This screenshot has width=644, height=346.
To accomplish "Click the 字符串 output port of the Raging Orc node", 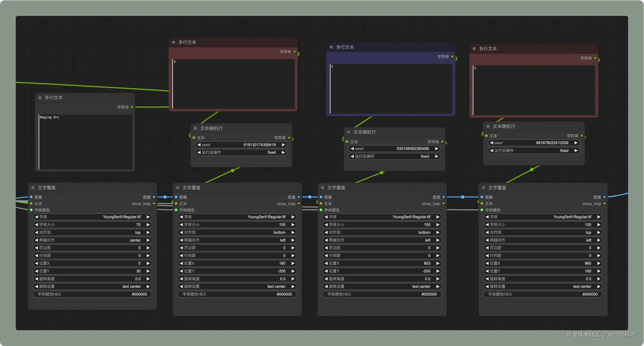I will point(132,107).
